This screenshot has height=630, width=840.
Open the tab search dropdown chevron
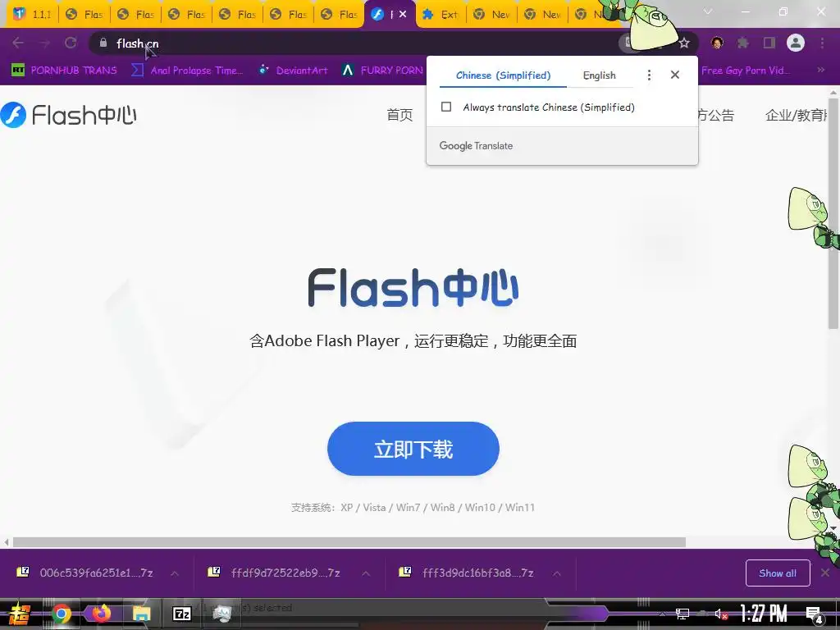click(x=708, y=11)
